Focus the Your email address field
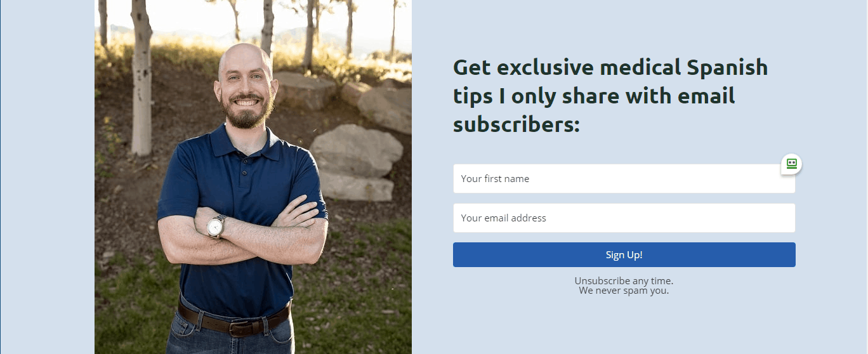Screen dimensions: 868x354 624,218
